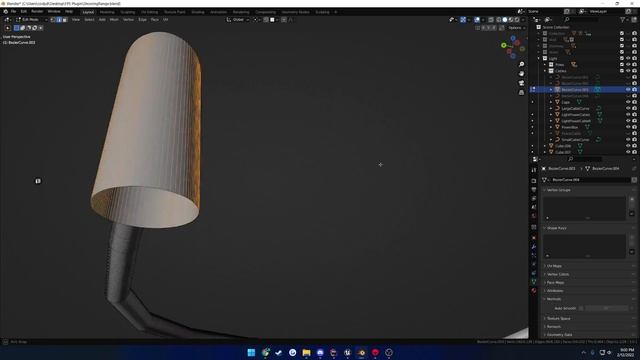This screenshot has width=640, height=360.
Task: Expand the Caps object tree arrow
Action: point(551,102)
